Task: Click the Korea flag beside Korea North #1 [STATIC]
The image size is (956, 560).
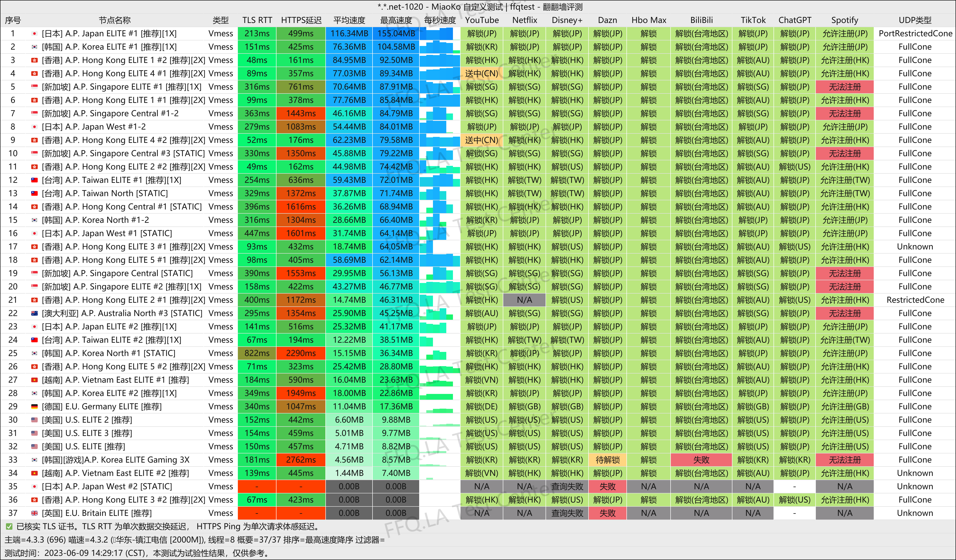Action: tap(34, 353)
